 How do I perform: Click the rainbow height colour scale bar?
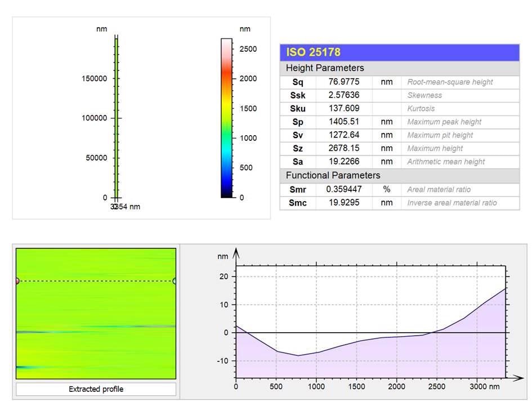[227, 118]
